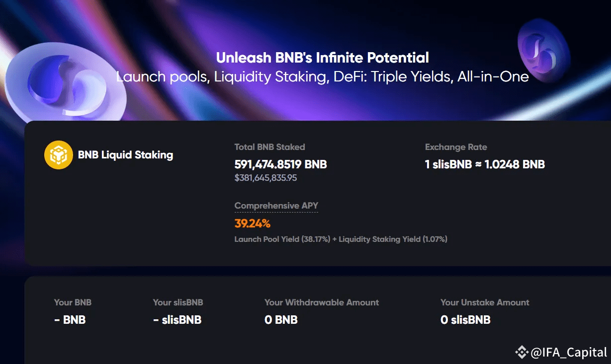Click the orange 39.24% APY value

253,223
